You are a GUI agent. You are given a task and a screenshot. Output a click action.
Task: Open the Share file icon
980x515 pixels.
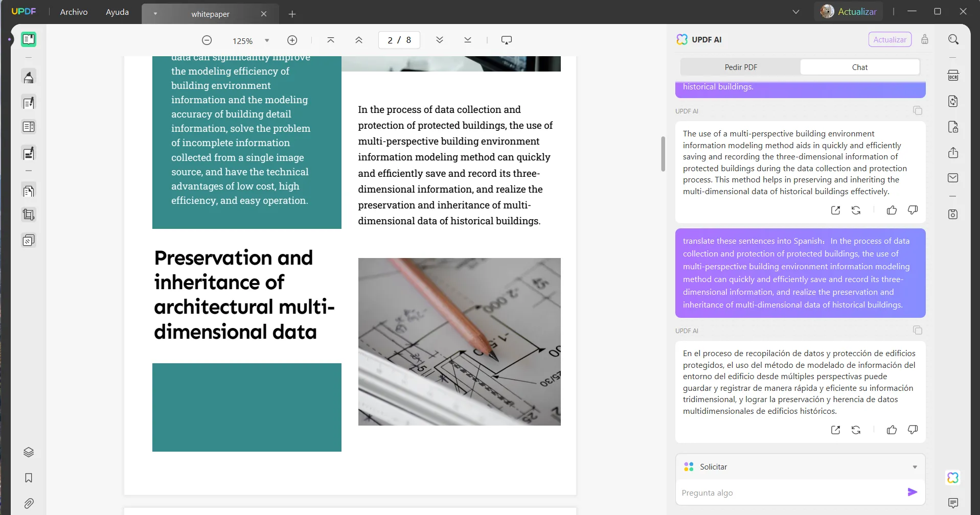coord(953,153)
